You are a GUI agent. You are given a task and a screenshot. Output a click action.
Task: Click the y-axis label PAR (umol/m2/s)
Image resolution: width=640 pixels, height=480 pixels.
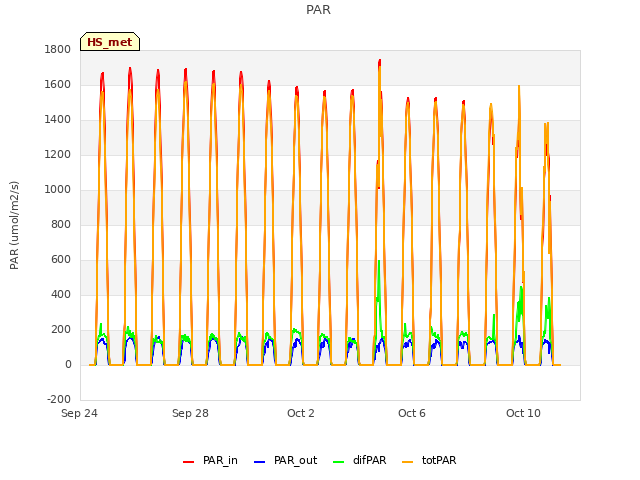(x=14, y=225)
